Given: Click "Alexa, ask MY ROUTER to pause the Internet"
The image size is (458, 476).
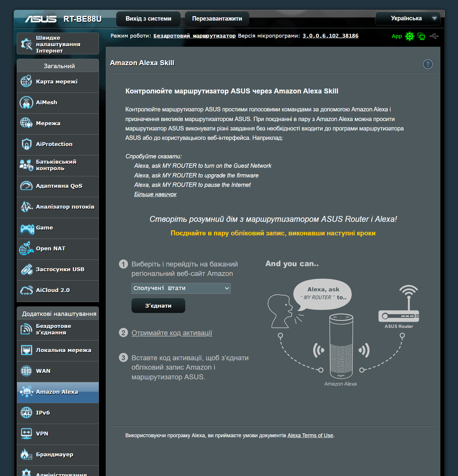Looking at the screenshot, I should (x=192, y=185).
